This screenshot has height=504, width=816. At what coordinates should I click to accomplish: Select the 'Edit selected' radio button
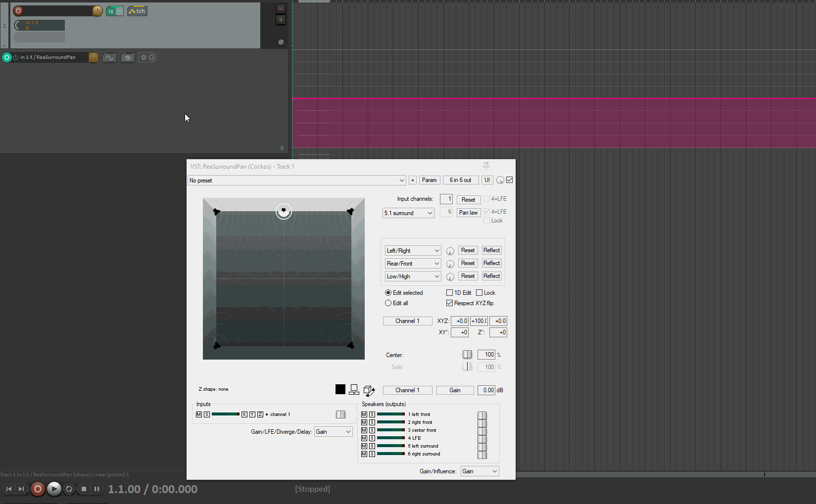[388, 293]
